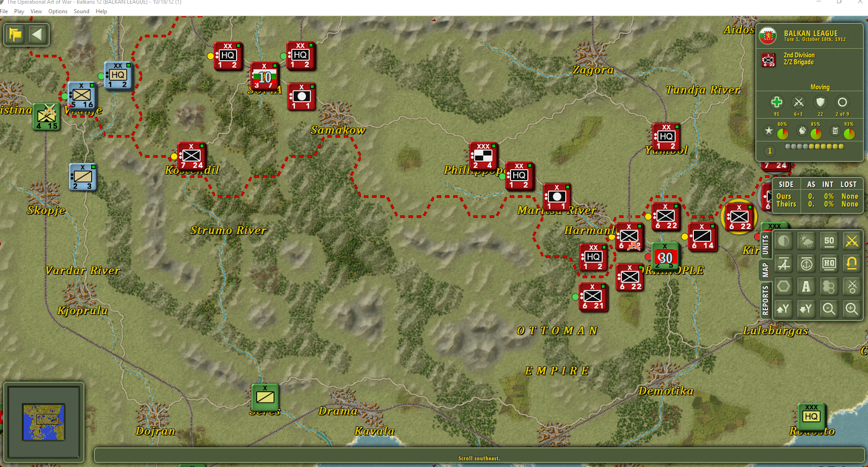The width and height of the screenshot is (868, 467).
Task: Click the 'Ours' row in combat table
Action: [817, 196]
